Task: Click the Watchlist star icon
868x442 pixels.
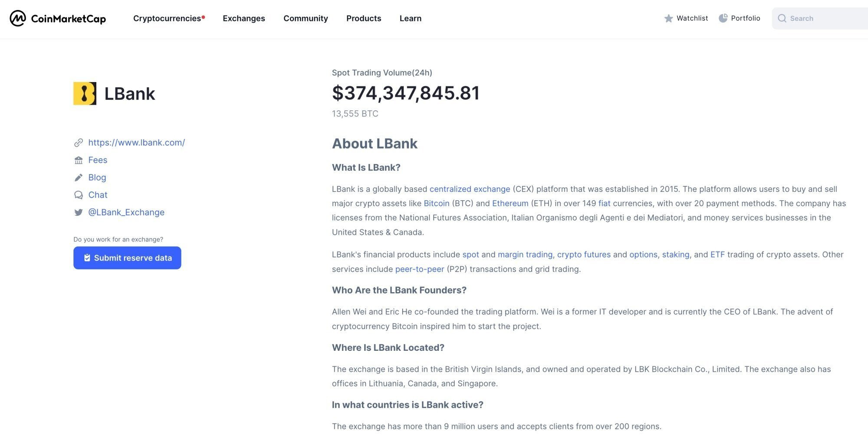Action: pyautogui.click(x=668, y=18)
